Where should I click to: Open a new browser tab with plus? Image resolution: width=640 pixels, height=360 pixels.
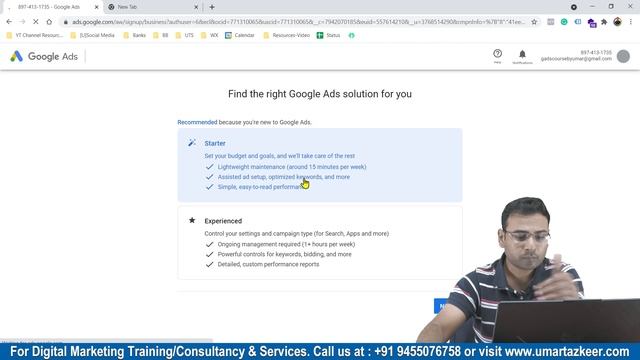(x=212, y=7)
